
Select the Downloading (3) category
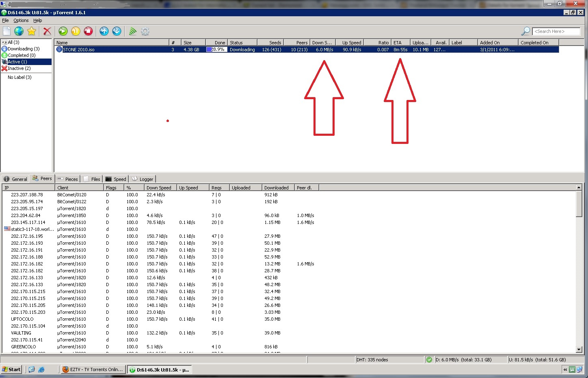point(23,49)
